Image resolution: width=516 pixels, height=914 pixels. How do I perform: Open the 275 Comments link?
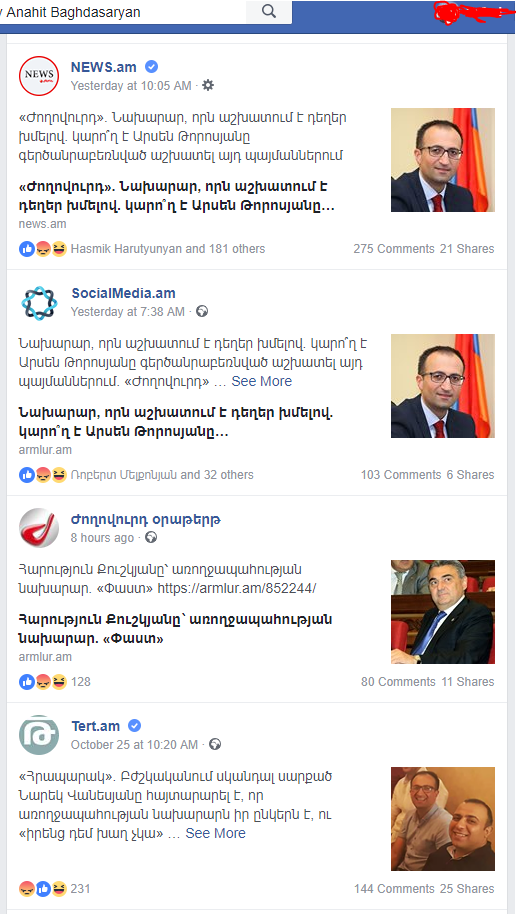click(394, 249)
